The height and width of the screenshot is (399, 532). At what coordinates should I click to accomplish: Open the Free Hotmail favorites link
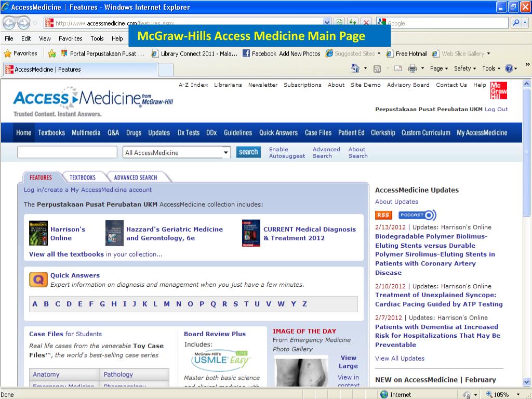pos(407,54)
